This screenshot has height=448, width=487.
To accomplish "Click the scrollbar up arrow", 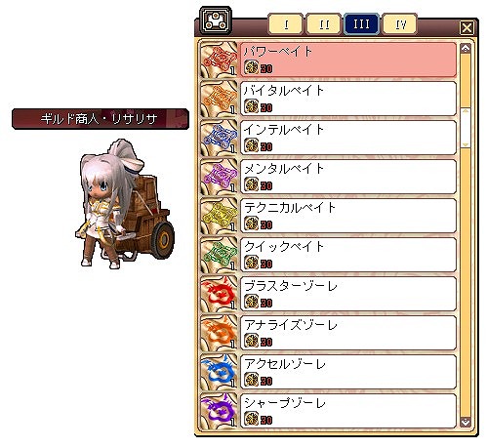I will [x=466, y=49].
